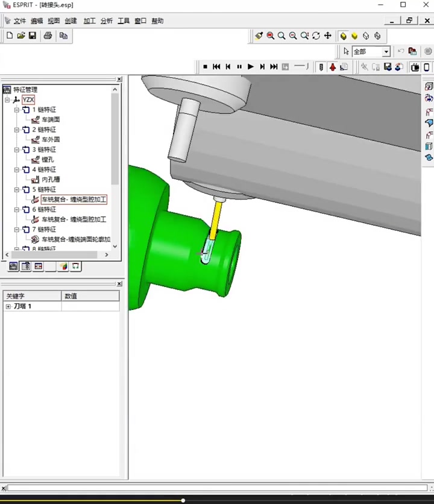Pause the simulation
434x504 pixels.
[x=239, y=67]
